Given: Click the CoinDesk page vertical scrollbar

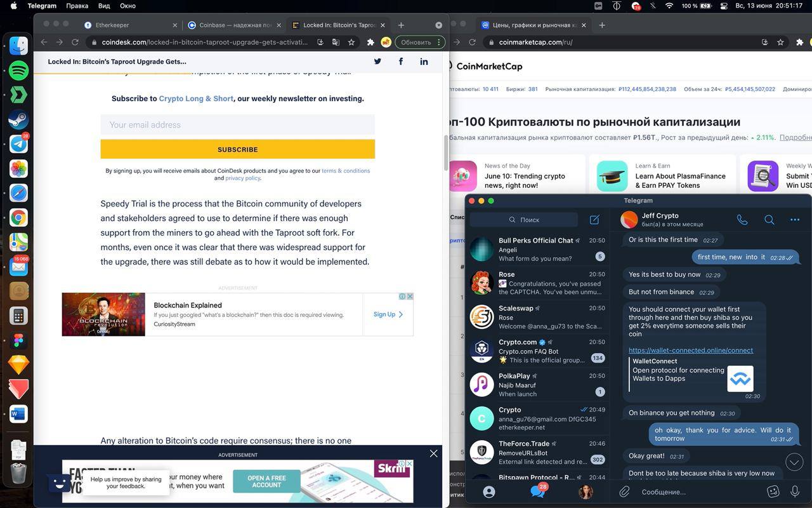Looking at the screenshot, I should [x=445, y=152].
